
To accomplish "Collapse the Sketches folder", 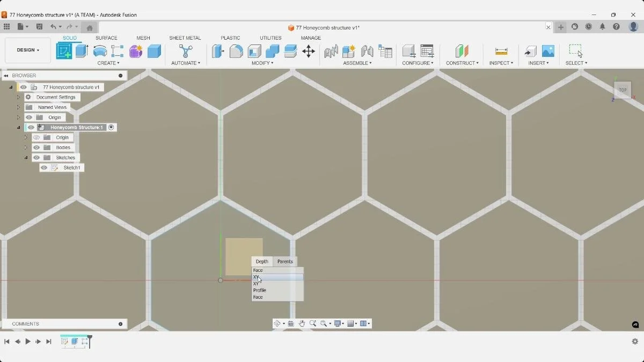I will [25, 158].
